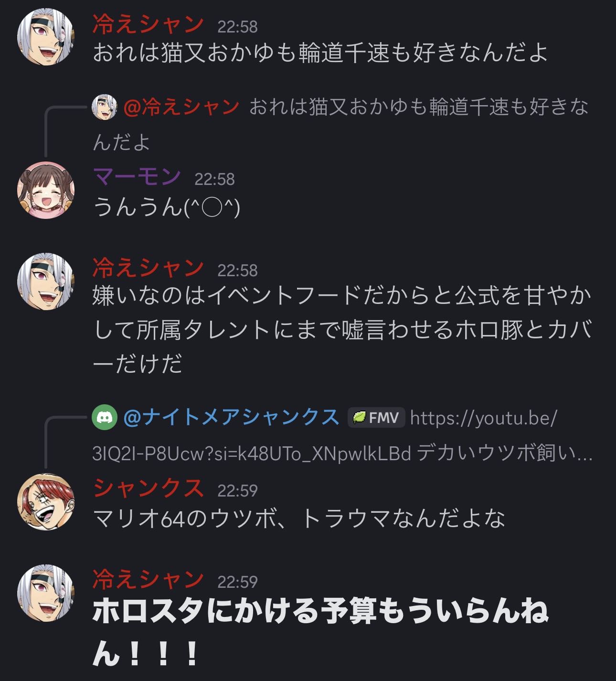This screenshot has width=616, height=681.
Task: Click the マリオ64のウツボ message text
Action: tap(299, 519)
